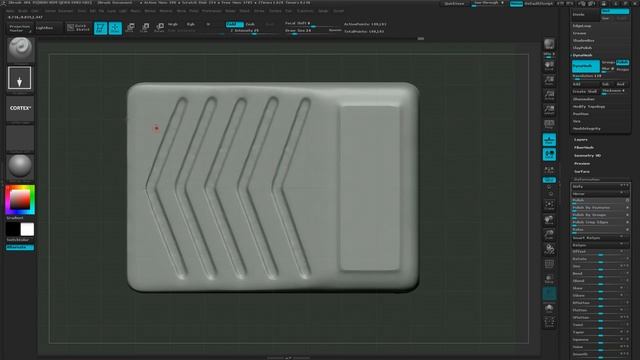640x360 pixels.
Task: Activate Quick Sketch mode
Action: pos(78,28)
